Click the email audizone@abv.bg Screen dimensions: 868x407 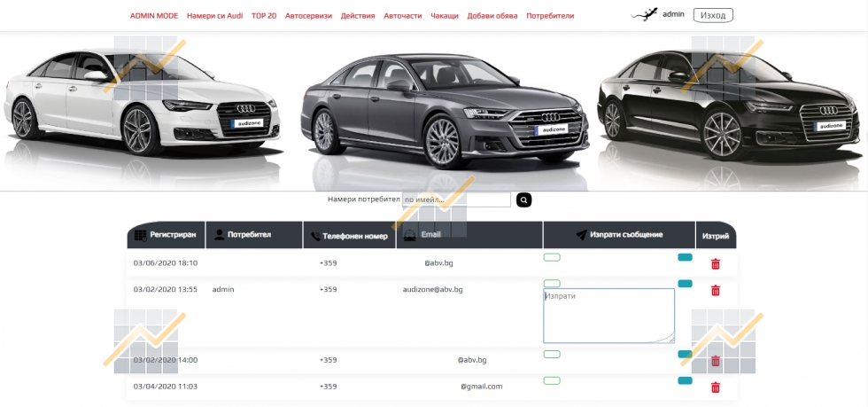point(433,289)
